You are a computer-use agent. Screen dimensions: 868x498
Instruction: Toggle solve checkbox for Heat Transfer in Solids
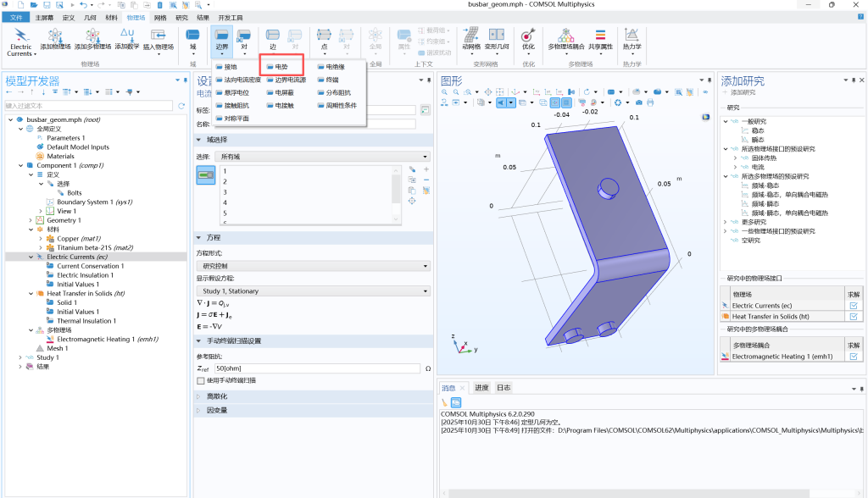(854, 316)
